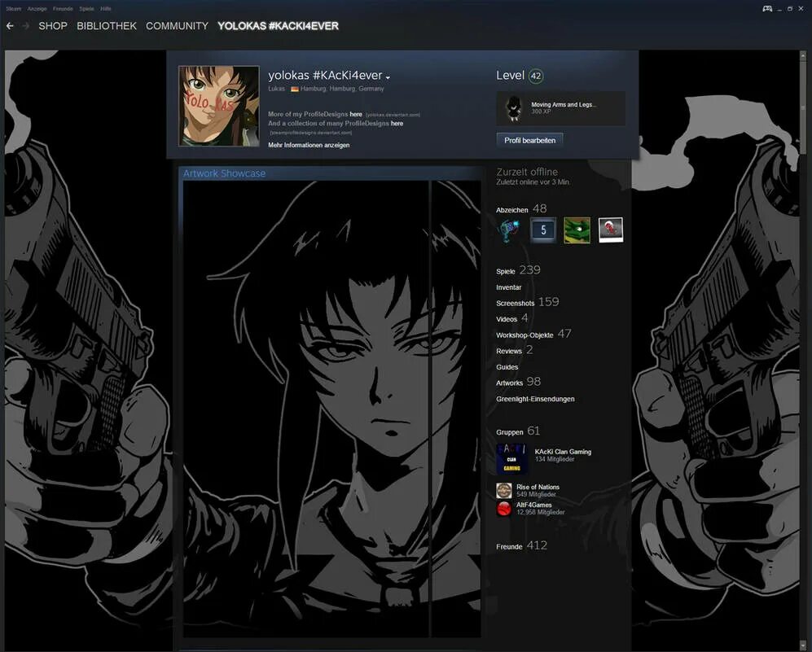Image resolution: width=812 pixels, height=652 pixels.
Task: Open the Spiele 239 link
Action: (518, 270)
